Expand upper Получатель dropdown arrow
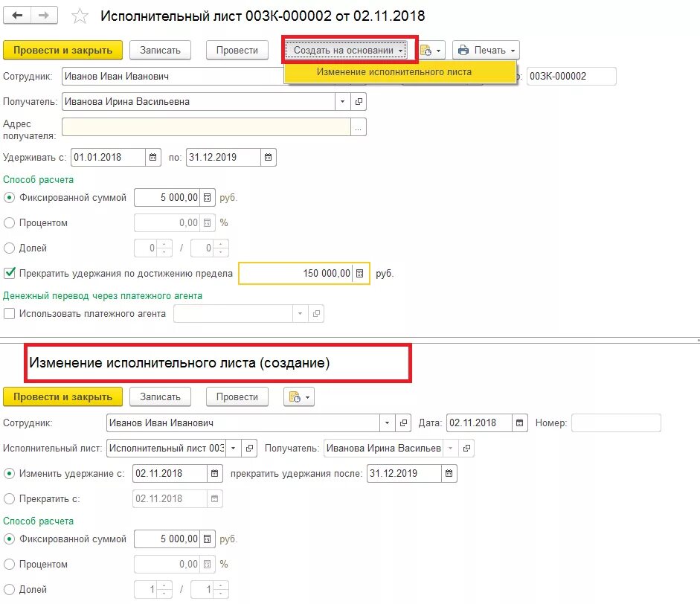 click(x=342, y=102)
